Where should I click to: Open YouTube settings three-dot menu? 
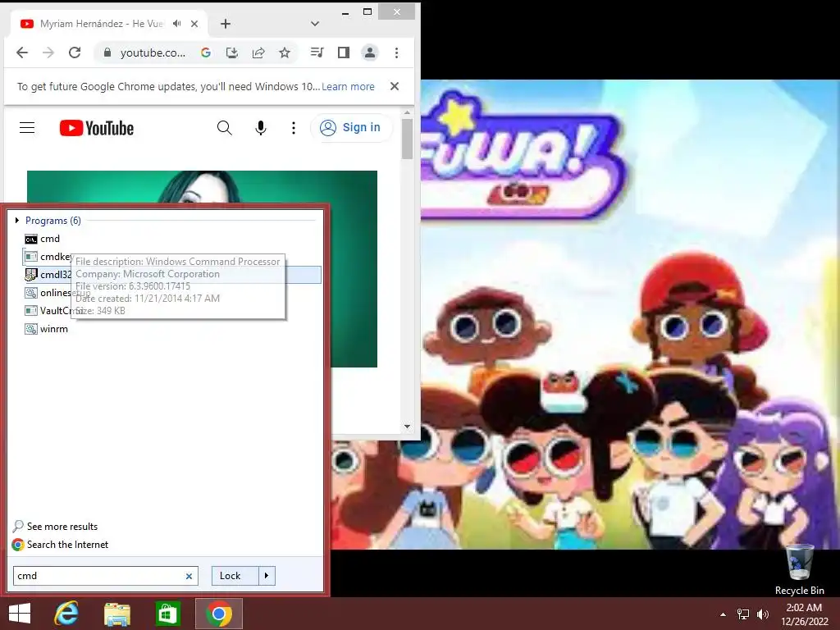point(293,127)
